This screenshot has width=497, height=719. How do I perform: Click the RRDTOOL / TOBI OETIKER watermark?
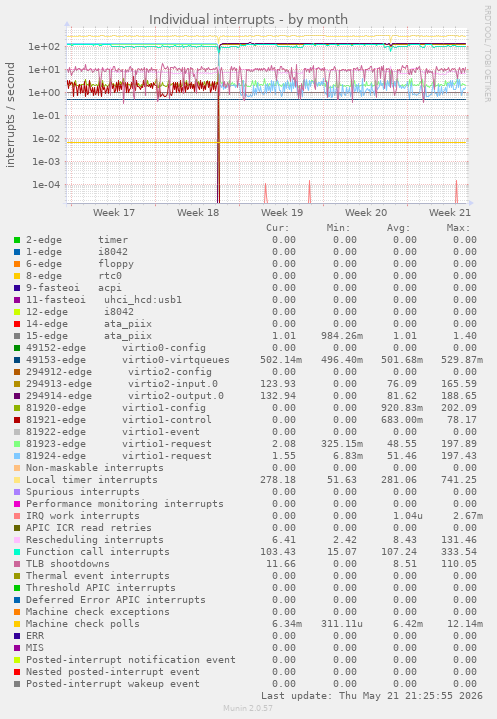[487, 54]
